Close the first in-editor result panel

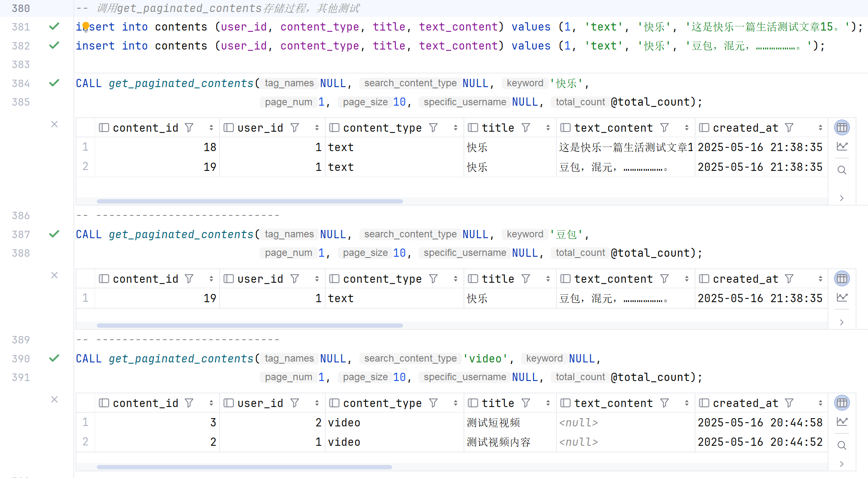54,124
